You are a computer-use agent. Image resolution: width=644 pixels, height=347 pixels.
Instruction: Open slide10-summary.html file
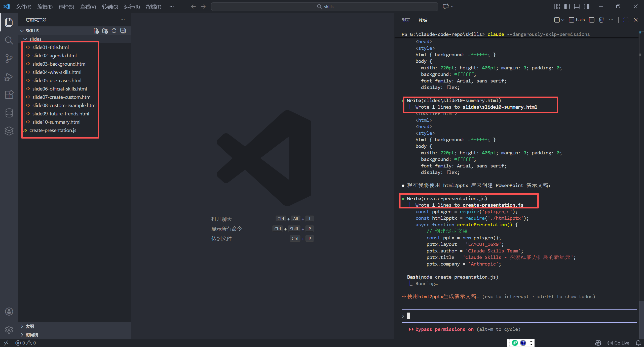pyautogui.click(x=56, y=122)
